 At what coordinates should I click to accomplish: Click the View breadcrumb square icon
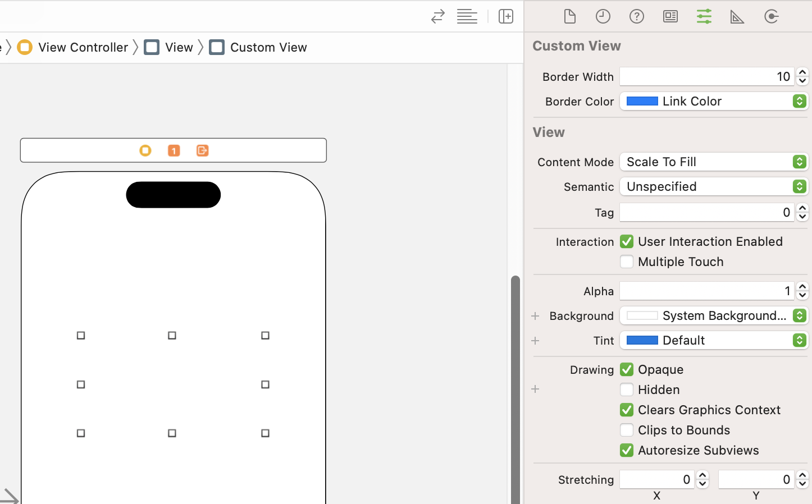point(152,47)
